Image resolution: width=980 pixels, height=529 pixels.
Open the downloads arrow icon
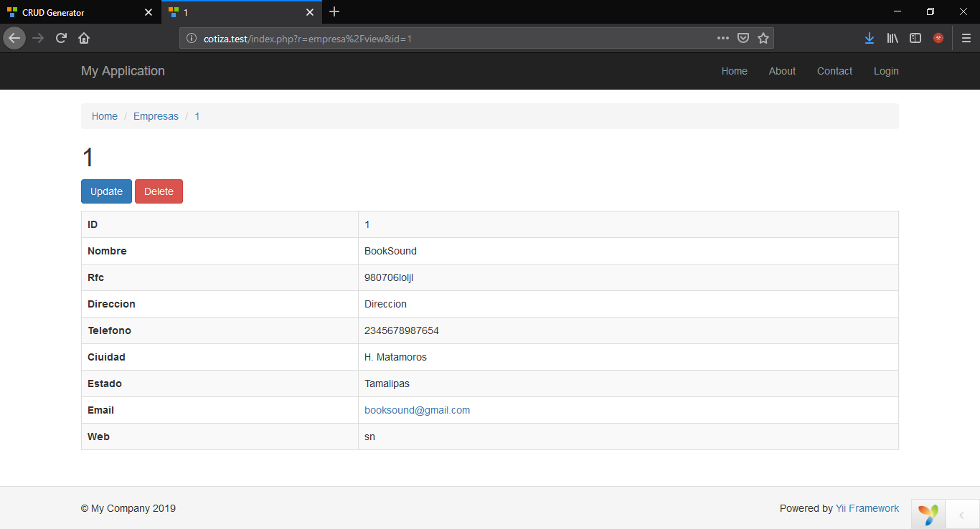870,38
